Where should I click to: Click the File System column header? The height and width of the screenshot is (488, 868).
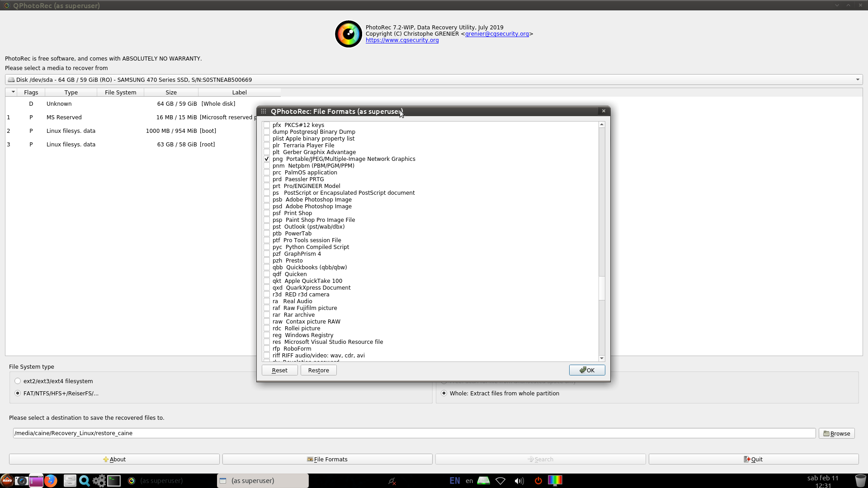coord(120,92)
